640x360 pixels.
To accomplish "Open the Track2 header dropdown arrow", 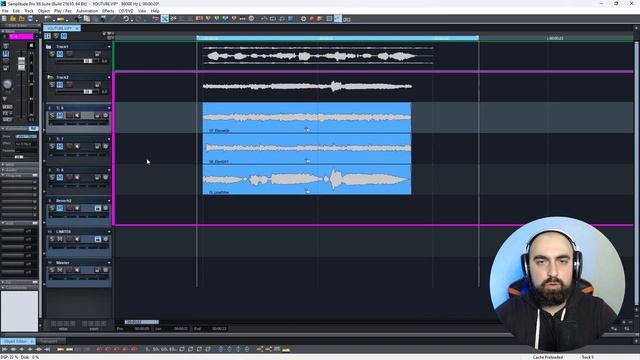I will point(109,77).
